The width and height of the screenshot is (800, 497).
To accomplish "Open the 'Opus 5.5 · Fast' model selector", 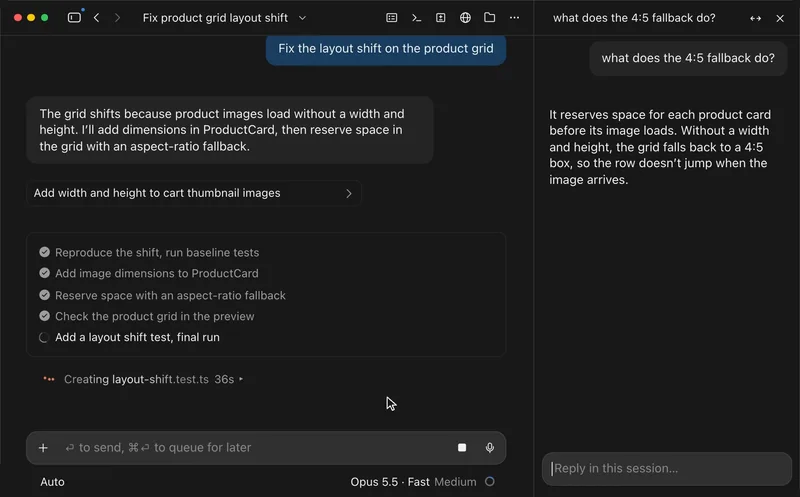I will 390,482.
